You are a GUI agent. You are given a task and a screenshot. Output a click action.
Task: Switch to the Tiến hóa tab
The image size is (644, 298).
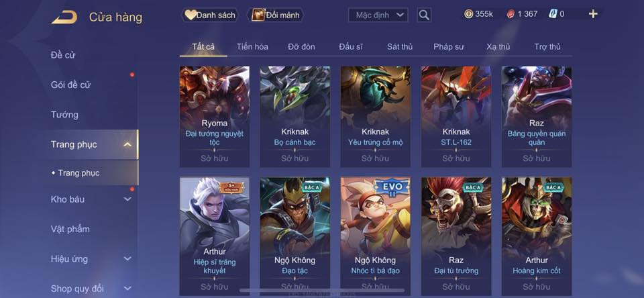click(x=252, y=47)
